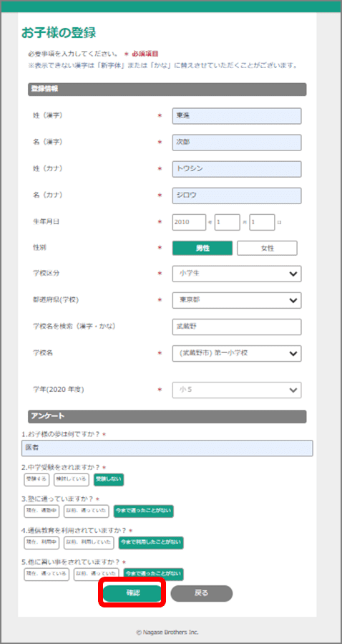The width and height of the screenshot is (342, 644).
Task: Focus the child's dream answer field with 医者
Action: pyautogui.click(x=167, y=448)
